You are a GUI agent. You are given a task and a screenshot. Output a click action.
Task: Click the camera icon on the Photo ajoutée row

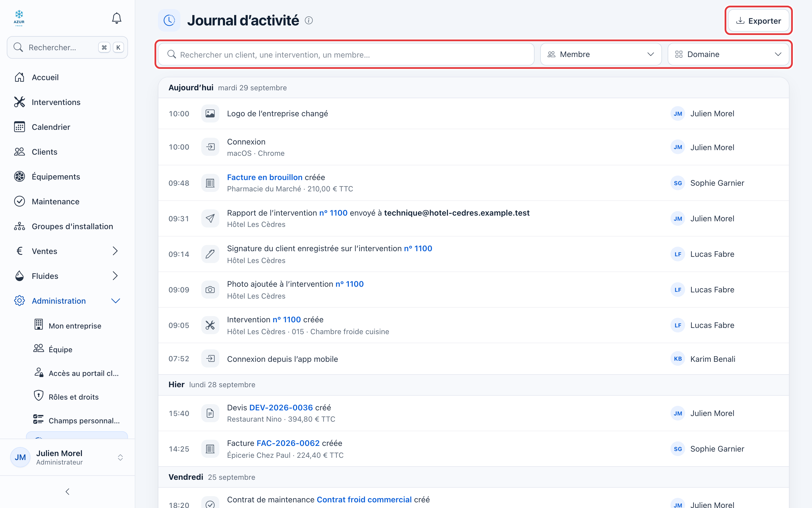pyautogui.click(x=210, y=290)
